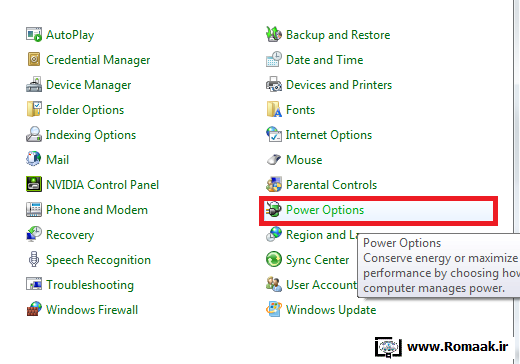
Task: Open the Power Options plug icon
Action: pos(274,210)
